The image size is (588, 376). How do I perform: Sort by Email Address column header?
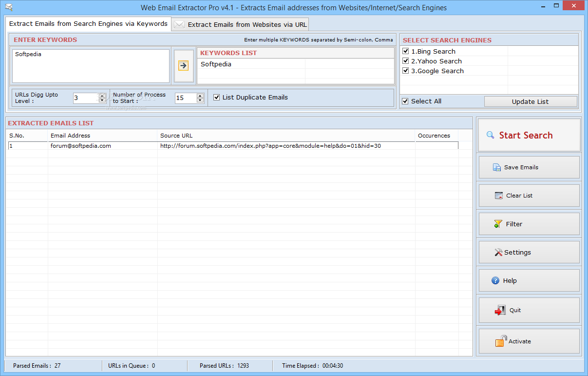coord(103,136)
